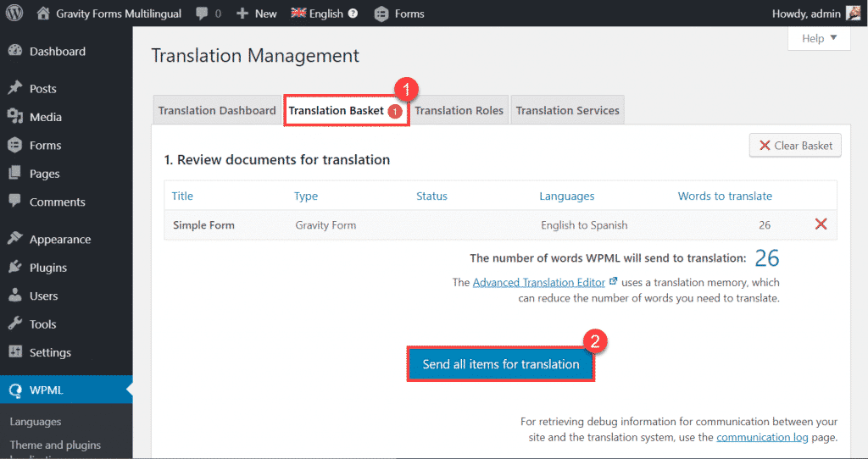Click the English to Spanish cell
Image resolution: width=868 pixels, height=459 pixels.
coord(584,224)
